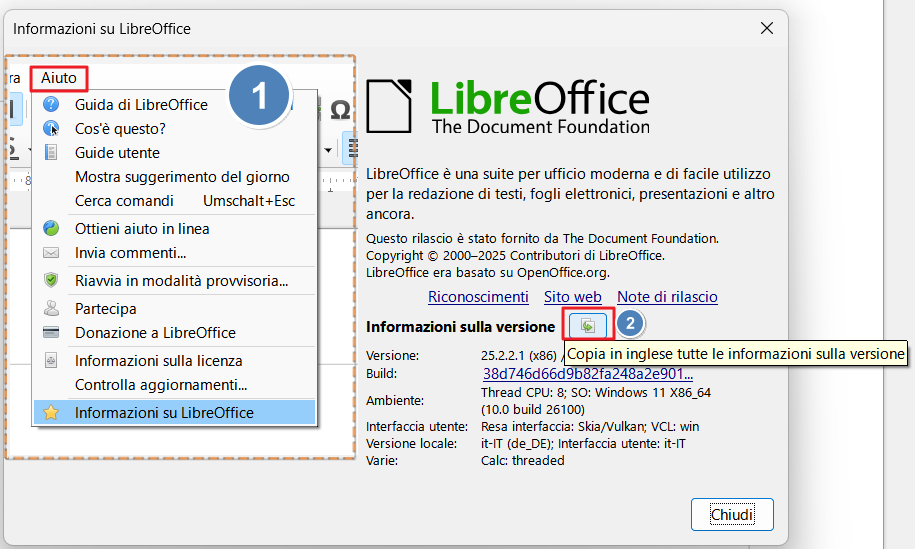Image resolution: width=915 pixels, height=549 pixels.
Task: Click the star icon beside Informazioni su LibreOffice
Action: (52, 412)
